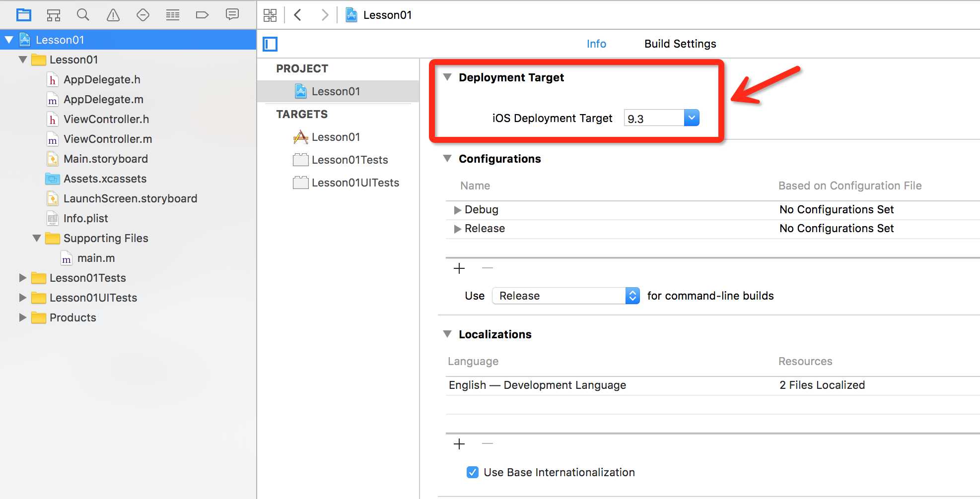Open the Project navigator folder icon
This screenshot has width=980, height=499.
click(23, 15)
